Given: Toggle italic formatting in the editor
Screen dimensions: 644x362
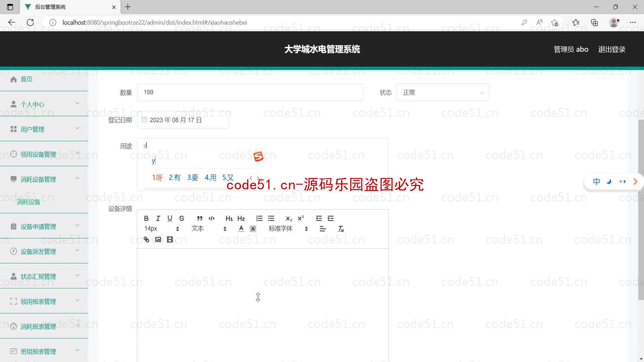Looking at the screenshot, I should [158, 218].
